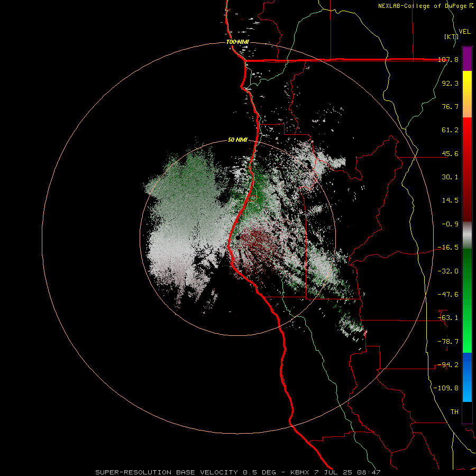Viewport: 476px width, 476px height.
Task: Click the 30.1 velocity scale value
Action: click(450, 177)
